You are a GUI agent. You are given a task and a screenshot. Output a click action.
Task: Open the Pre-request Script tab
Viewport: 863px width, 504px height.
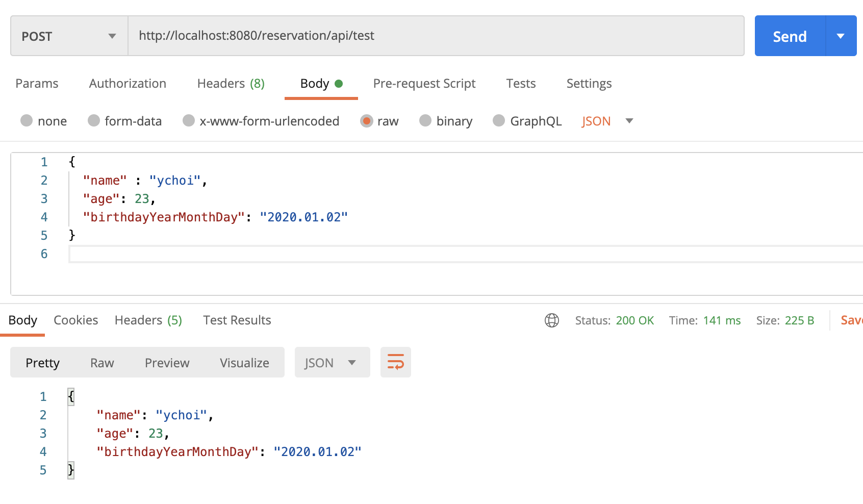click(424, 83)
